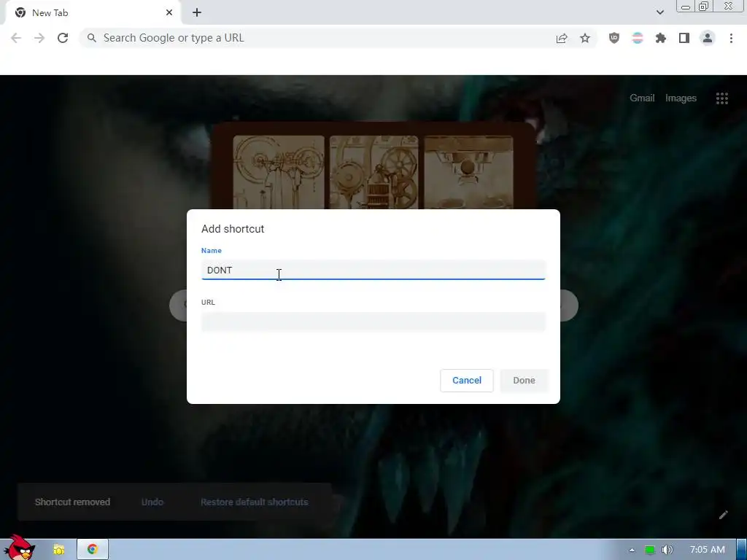Click the Customize page pencil icon
Viewport: 747px width, 560px height.
pyautogui.click(x=723, y=515)
